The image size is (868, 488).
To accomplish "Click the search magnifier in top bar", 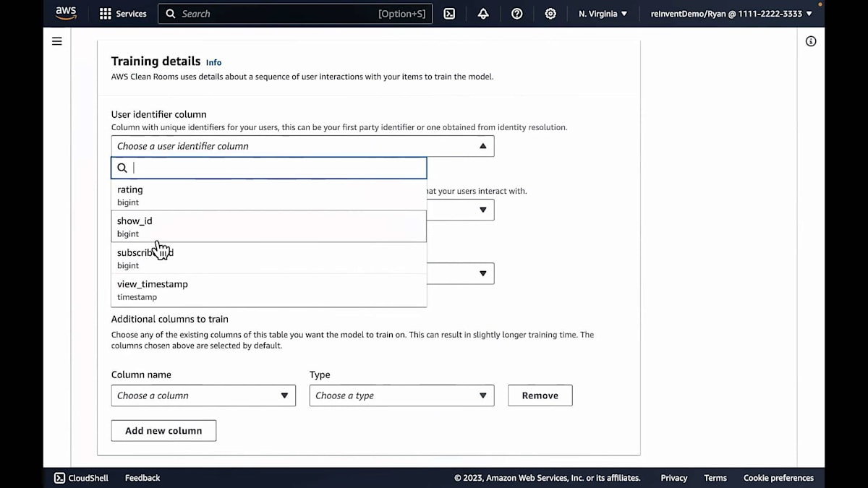I will click(171, 14).
